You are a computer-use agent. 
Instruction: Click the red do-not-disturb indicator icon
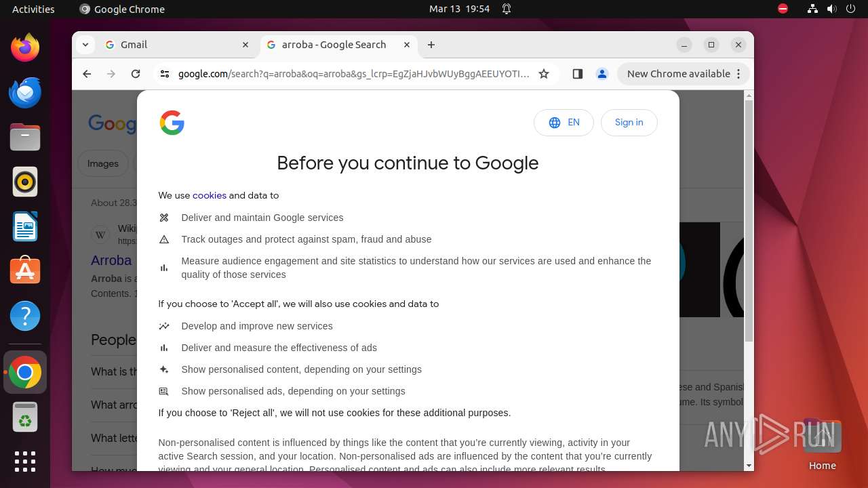pyautogui.click(x=783, y=9)
